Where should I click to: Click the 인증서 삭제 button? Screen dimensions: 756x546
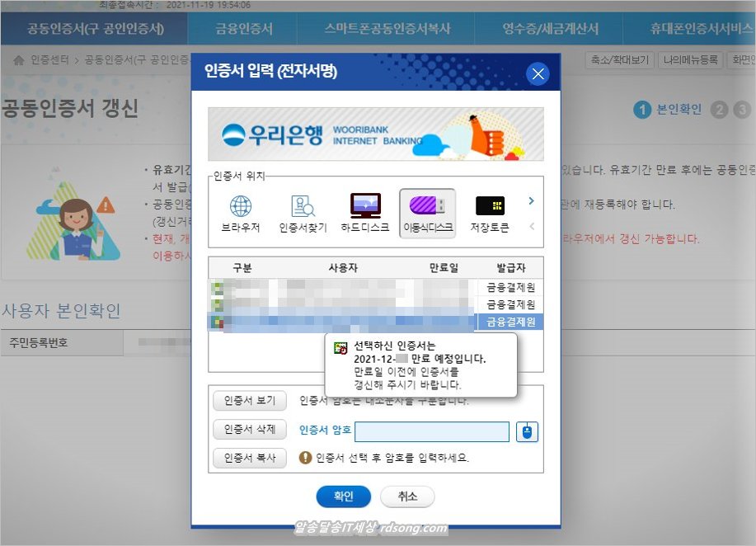click(x=250, y=430)
